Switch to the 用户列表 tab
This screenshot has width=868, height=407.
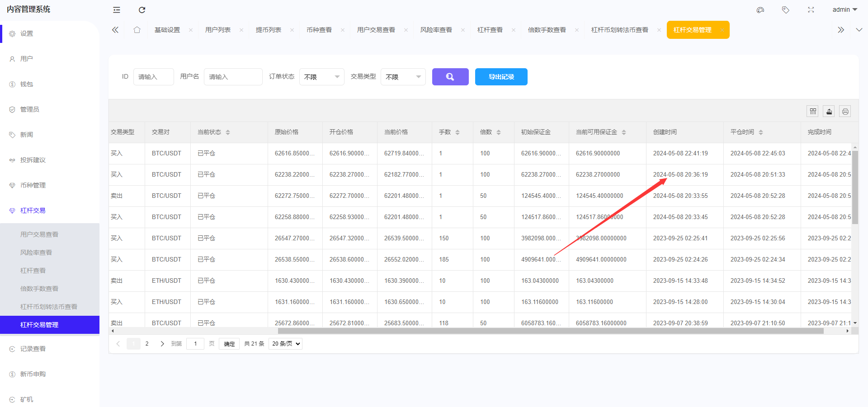point(218,30)
